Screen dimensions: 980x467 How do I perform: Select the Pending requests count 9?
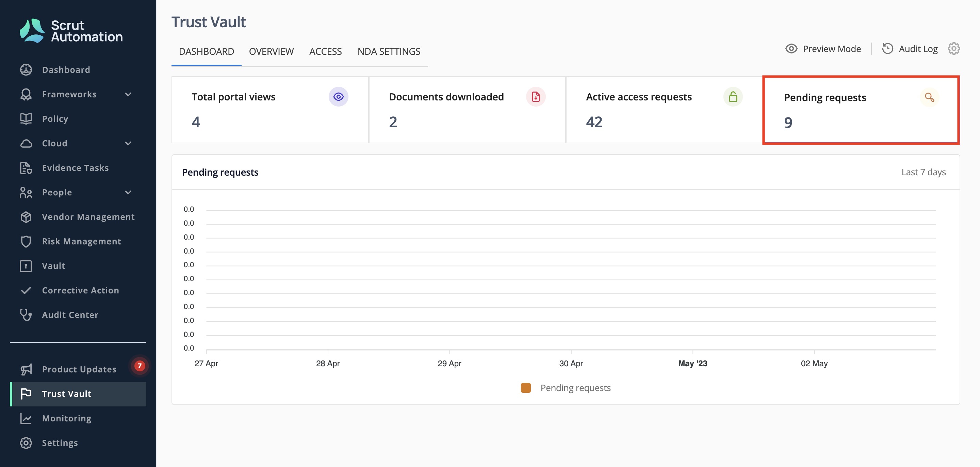pos(788,123)
